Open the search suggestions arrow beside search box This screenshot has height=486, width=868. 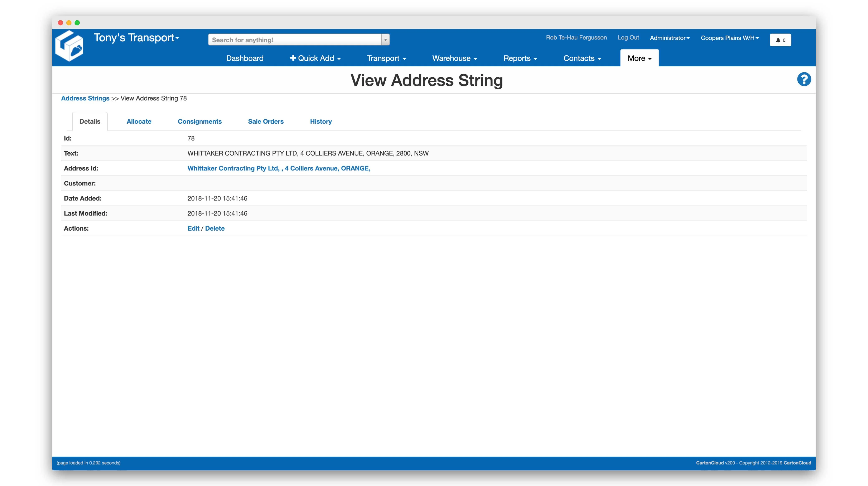click(385, 39)
